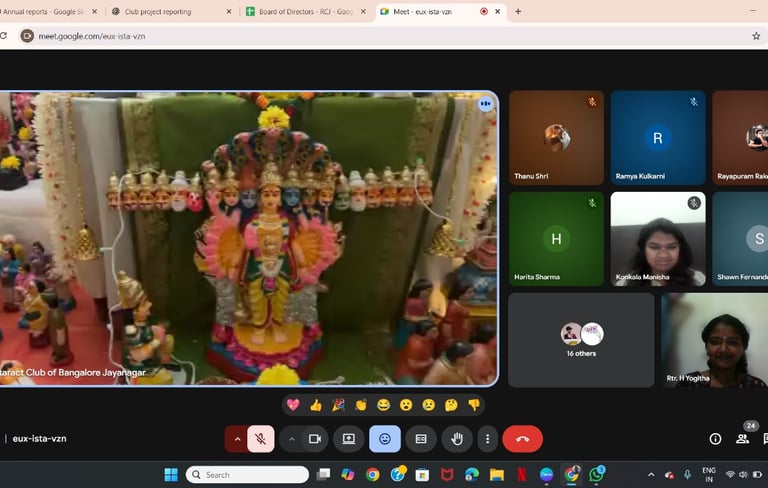The image size is (768, 488).
Task: Launch Copilot from the taskbar
Action: click(348, 474)
